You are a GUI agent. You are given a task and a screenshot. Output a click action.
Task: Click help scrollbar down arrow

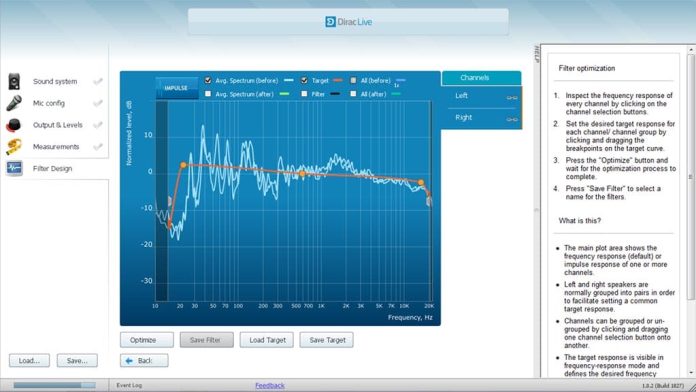point(691,373)
